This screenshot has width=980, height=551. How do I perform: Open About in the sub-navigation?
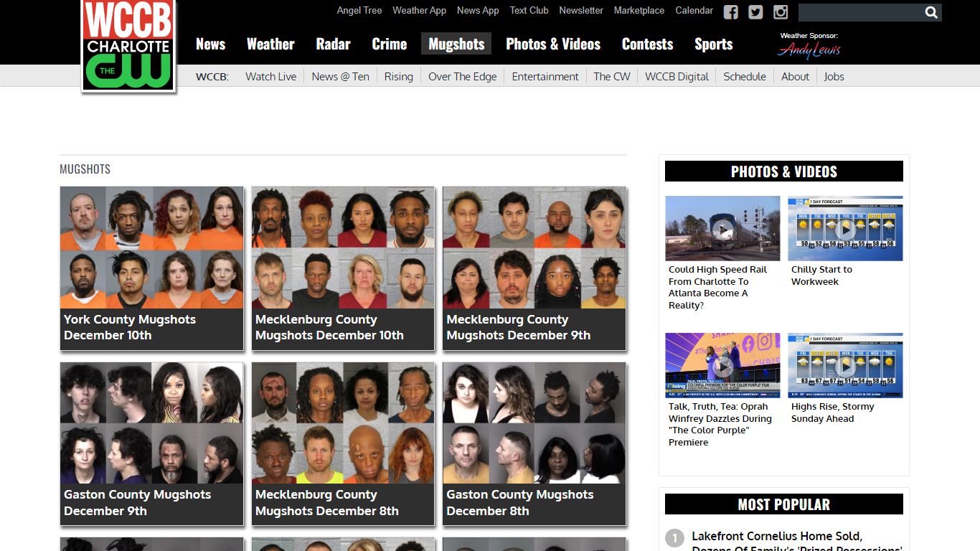(795, 76)
